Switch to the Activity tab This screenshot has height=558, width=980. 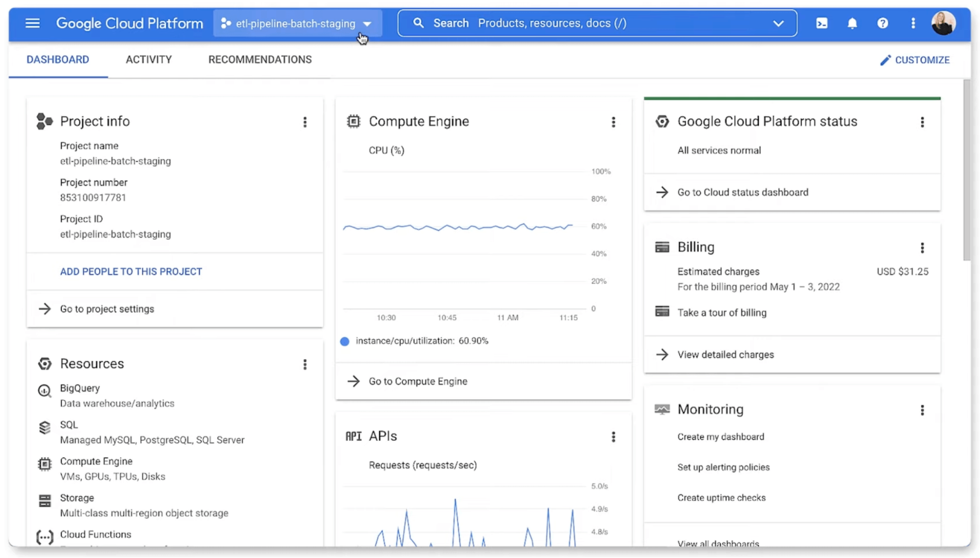point(149,59)
